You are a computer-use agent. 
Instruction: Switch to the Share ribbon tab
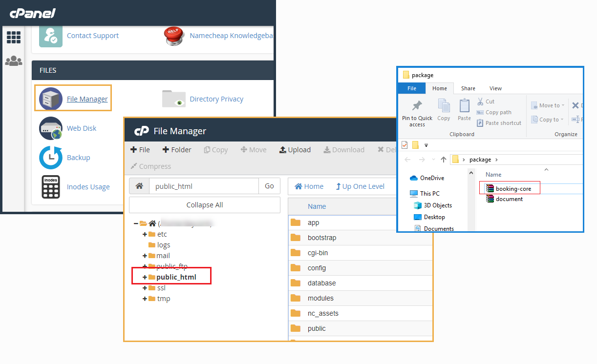point(468,88)
